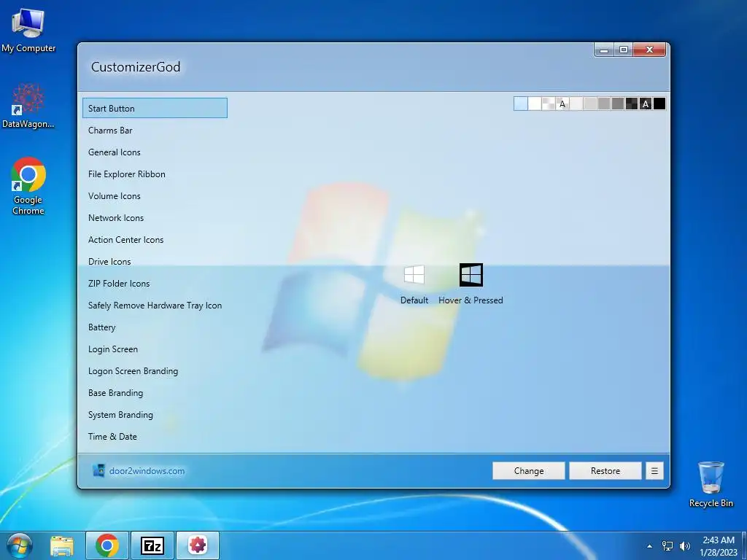The width and height of the screenshot is (747, 560).
Task: Select the DataWagon desktop shortcut
Action: pos(28,106)
